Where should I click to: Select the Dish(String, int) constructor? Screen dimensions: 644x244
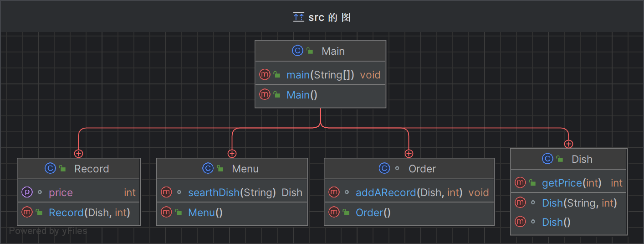point(578,203)
